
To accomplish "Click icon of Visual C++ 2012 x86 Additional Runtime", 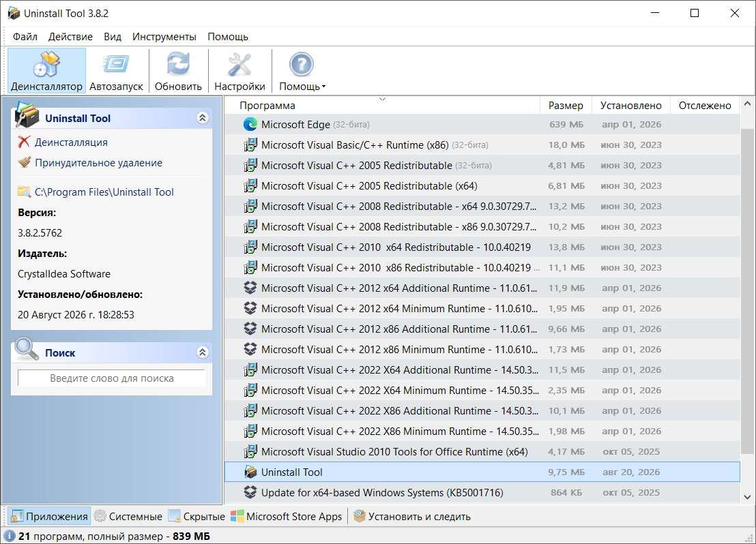I will pyautogui.click(x=250, y=329).
